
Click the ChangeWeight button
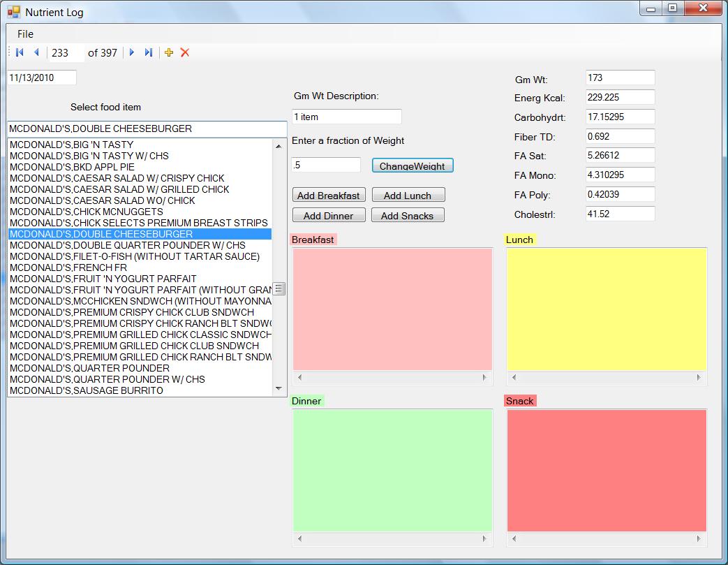pos(413,166)
